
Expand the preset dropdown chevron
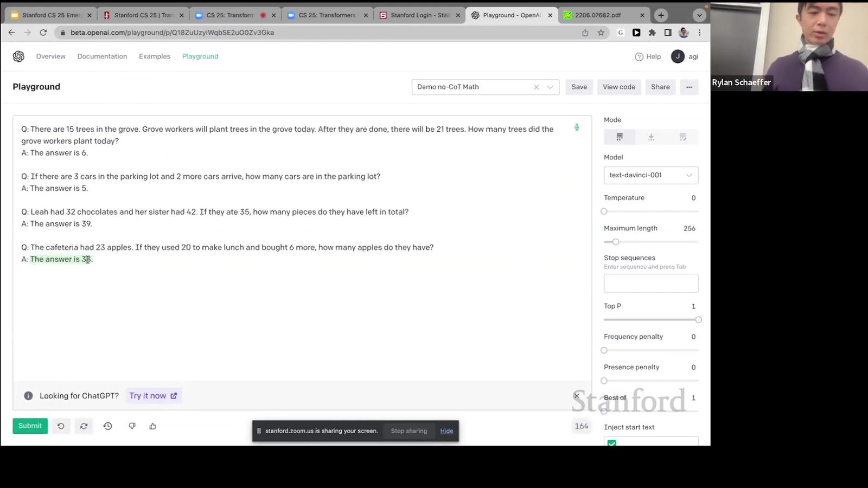(550, 87)
